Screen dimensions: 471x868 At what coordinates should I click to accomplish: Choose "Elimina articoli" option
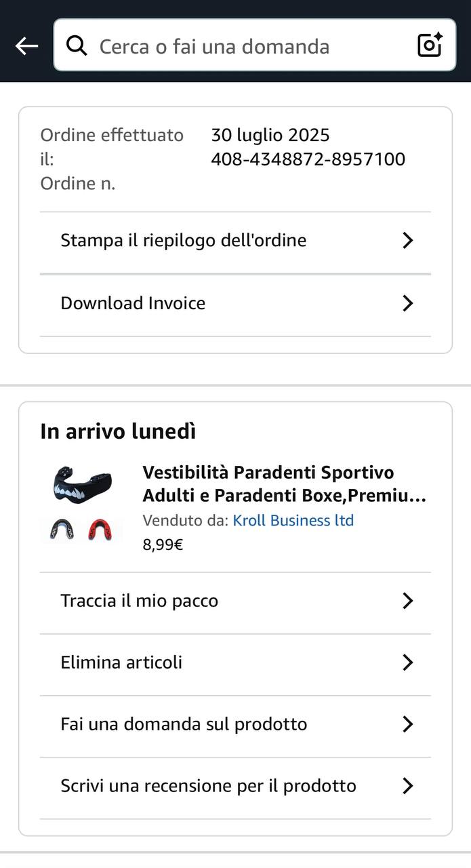tap(122, 663)
